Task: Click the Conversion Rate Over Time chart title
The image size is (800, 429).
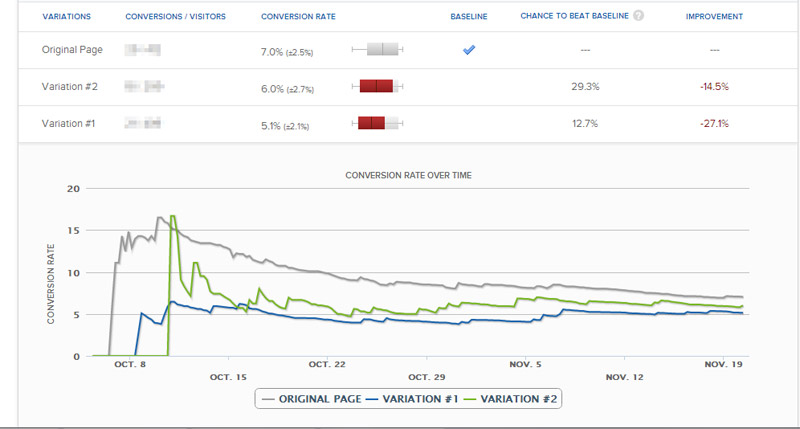Action: pyautogui.click(x=408, y=175)
